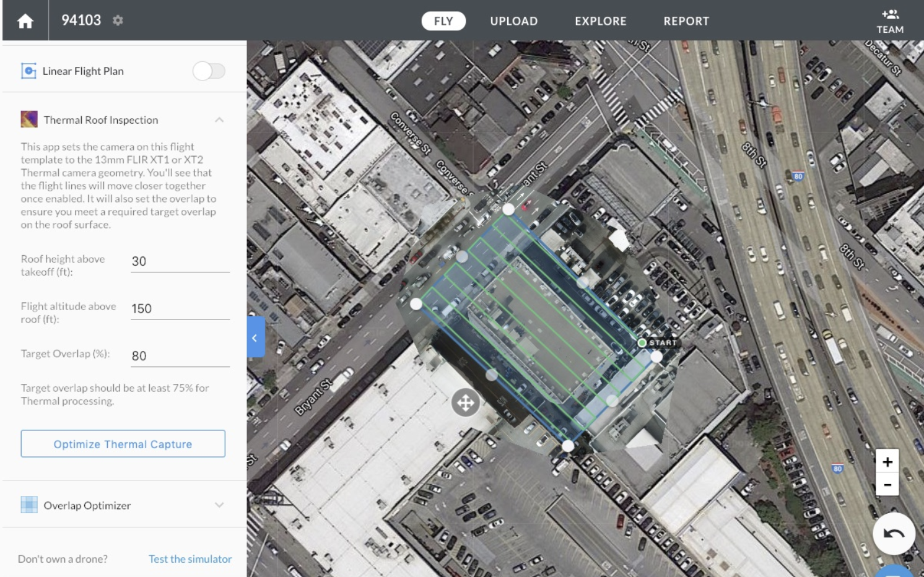Switch to the FLY tab
This screenshot has width=924, height=577.
click(443, 21)
